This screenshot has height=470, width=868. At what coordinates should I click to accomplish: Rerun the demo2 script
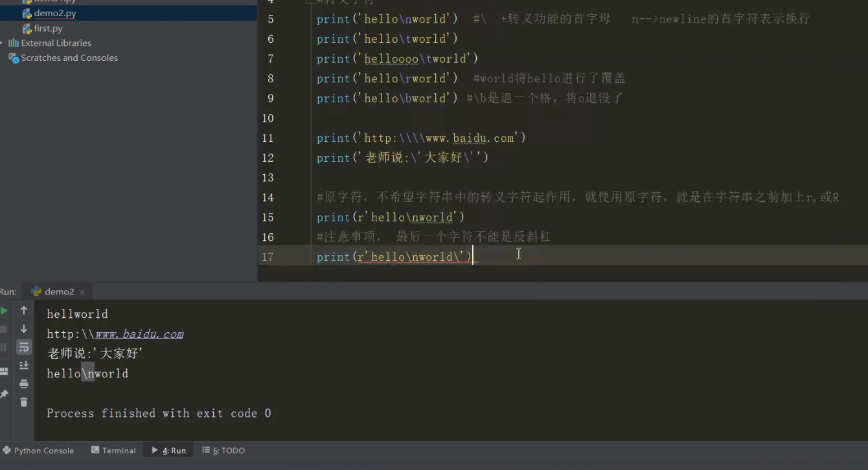point(4,310)
